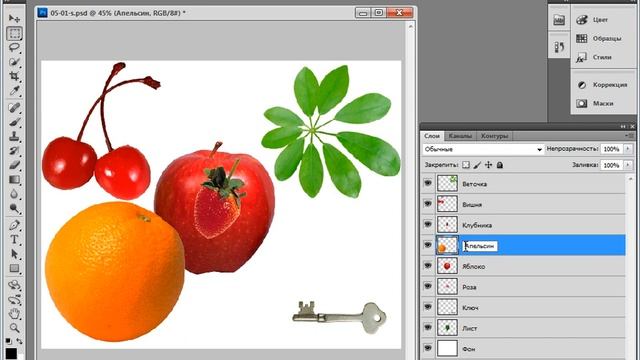Hide the Роза layer
Image resolution: width=640 pixels, height=360 pixels.
coord(428,286)
